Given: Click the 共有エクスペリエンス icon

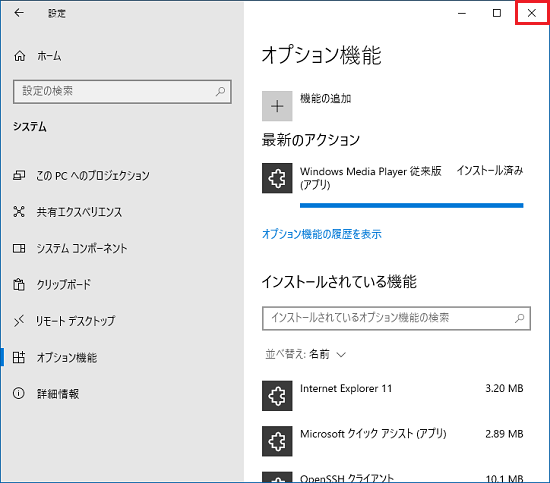Looking at the screenshot, I should [19, 212].
